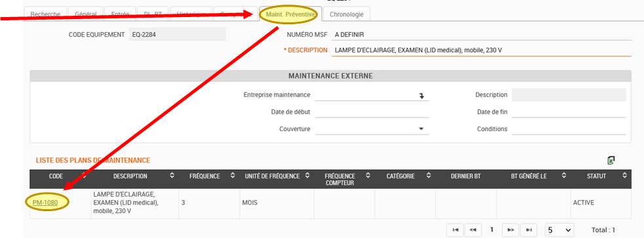The width and height of the screenshot is (644, 238).
Task: Click the DERNIER BT column header
Action: [466, 179]
